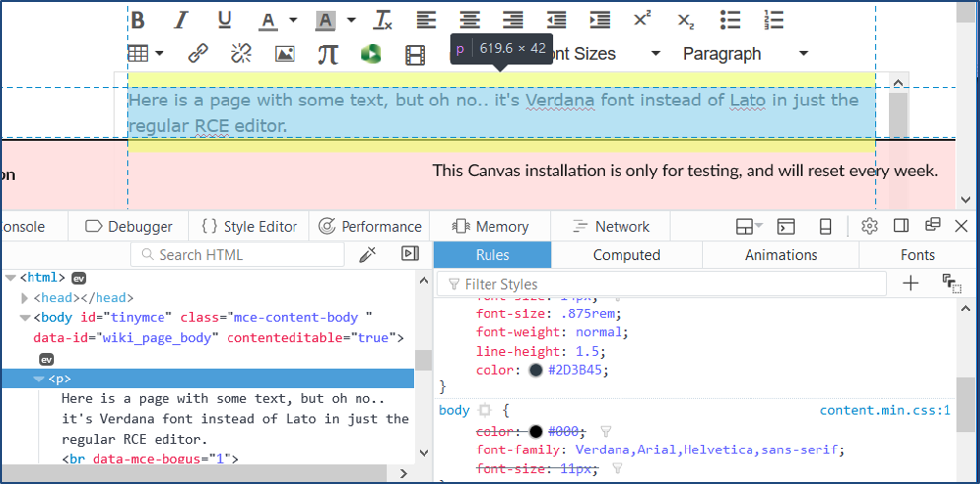
Task: Decrease indent (outdent) button
Action: point(556,20)
